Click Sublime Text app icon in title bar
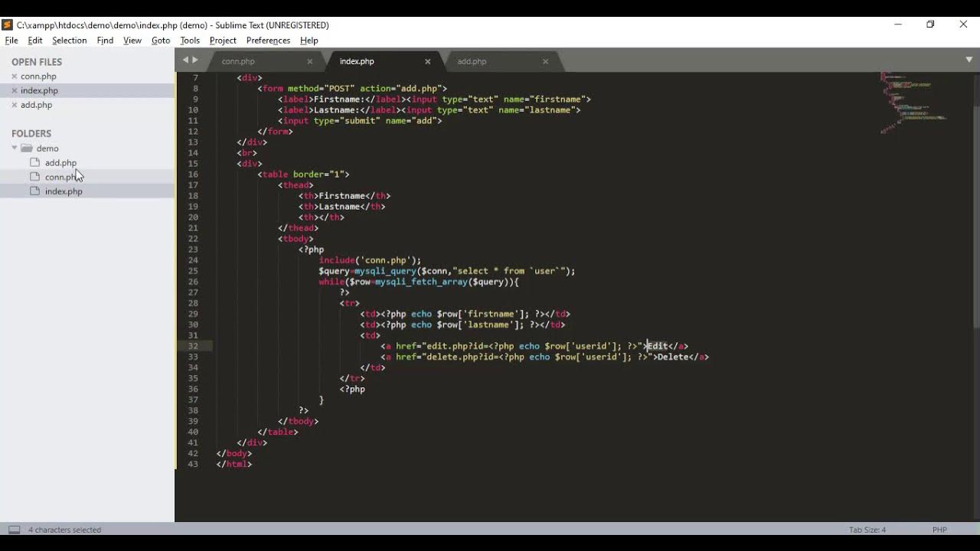980x551 pixels. [7, 24]
